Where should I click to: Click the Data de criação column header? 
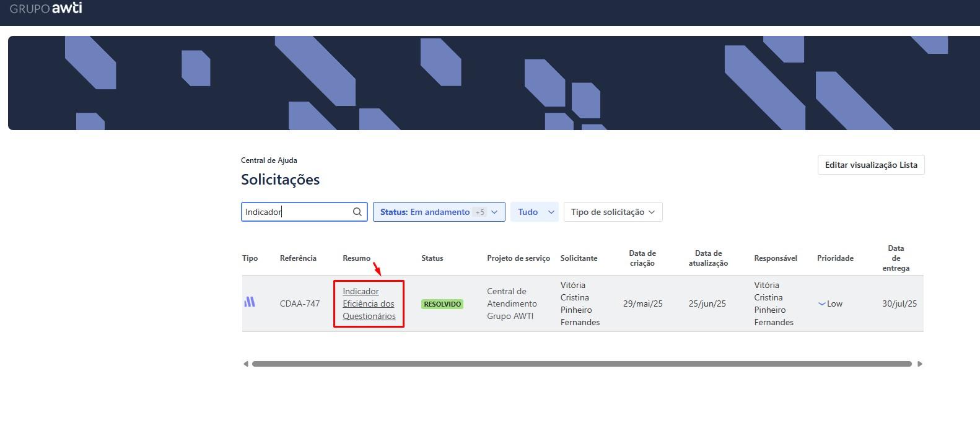tap(642, 258)
